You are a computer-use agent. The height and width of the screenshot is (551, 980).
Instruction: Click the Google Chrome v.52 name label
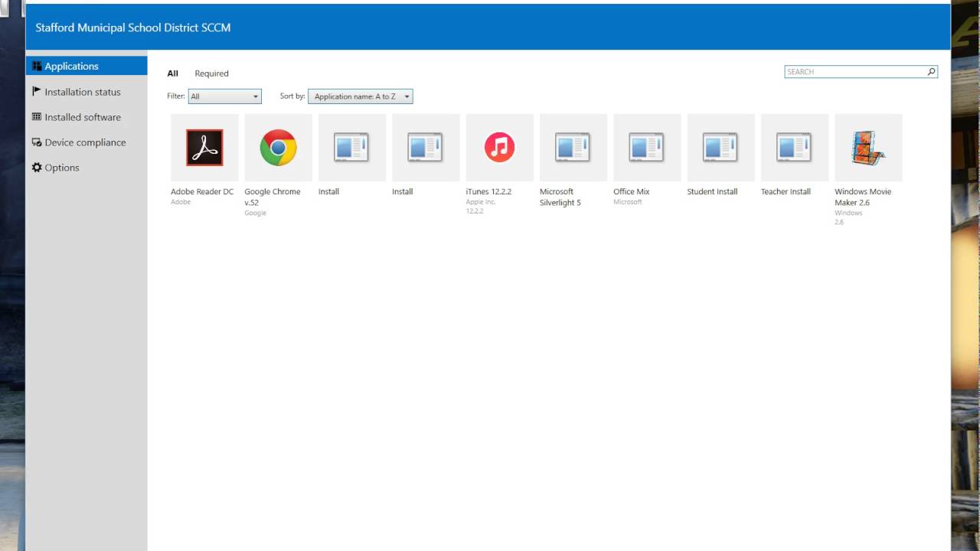(x=273, y=197)
